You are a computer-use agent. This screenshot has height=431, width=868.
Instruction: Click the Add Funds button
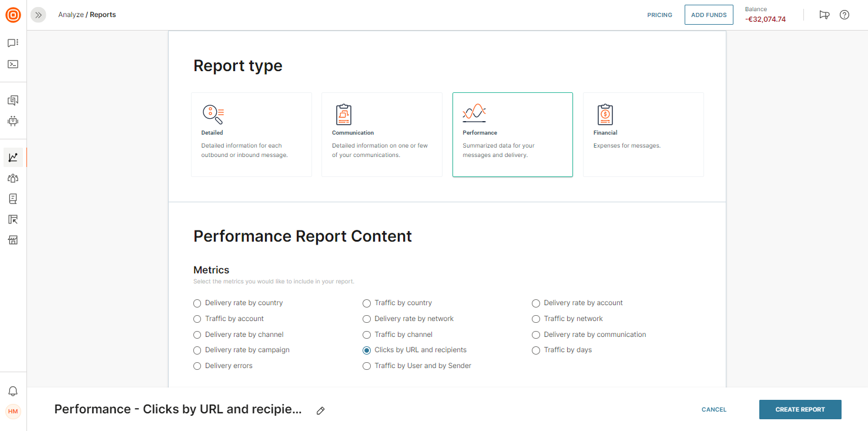coord(709,15)
